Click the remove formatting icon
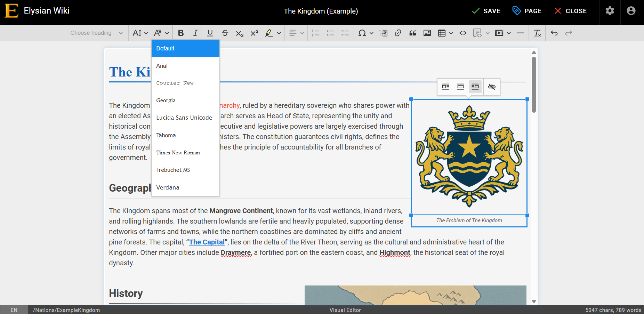This screenshot has width=644, height=314. point(537,33)
